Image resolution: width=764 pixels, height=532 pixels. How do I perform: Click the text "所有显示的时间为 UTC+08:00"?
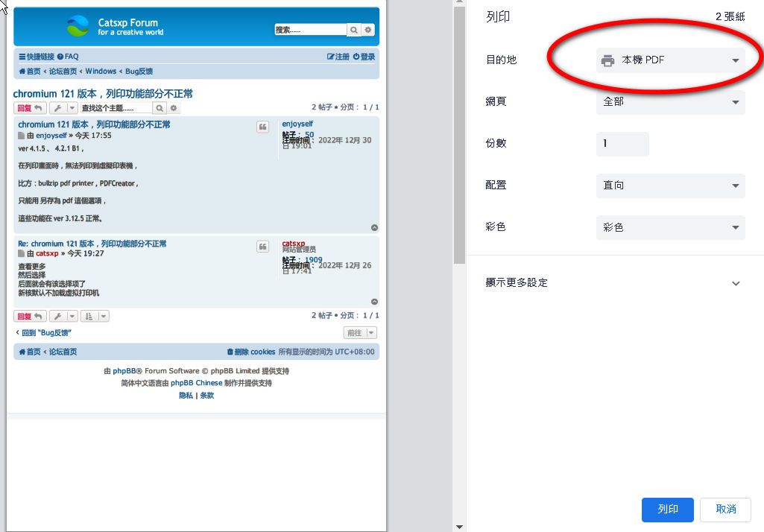click(326, 352)
